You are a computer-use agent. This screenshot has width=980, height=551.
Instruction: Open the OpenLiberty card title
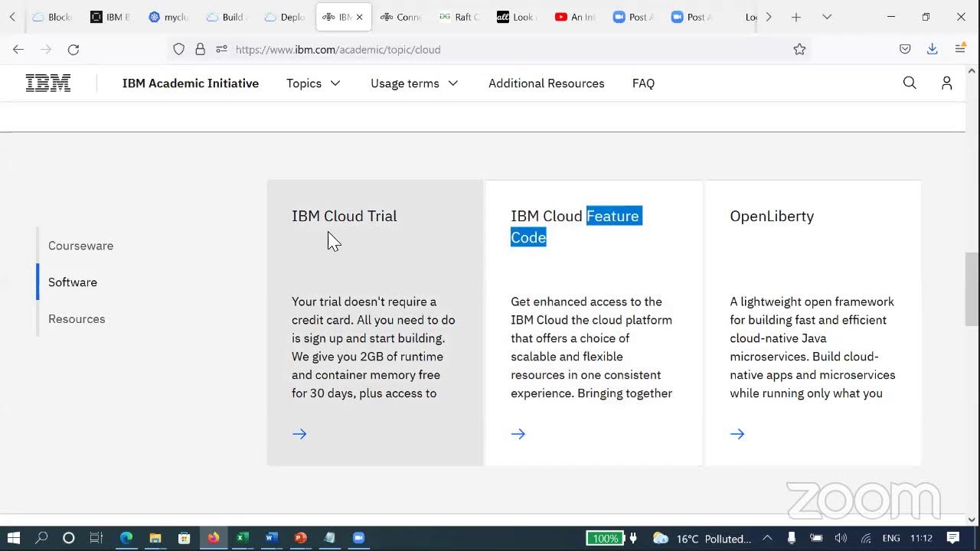point(772,216)
